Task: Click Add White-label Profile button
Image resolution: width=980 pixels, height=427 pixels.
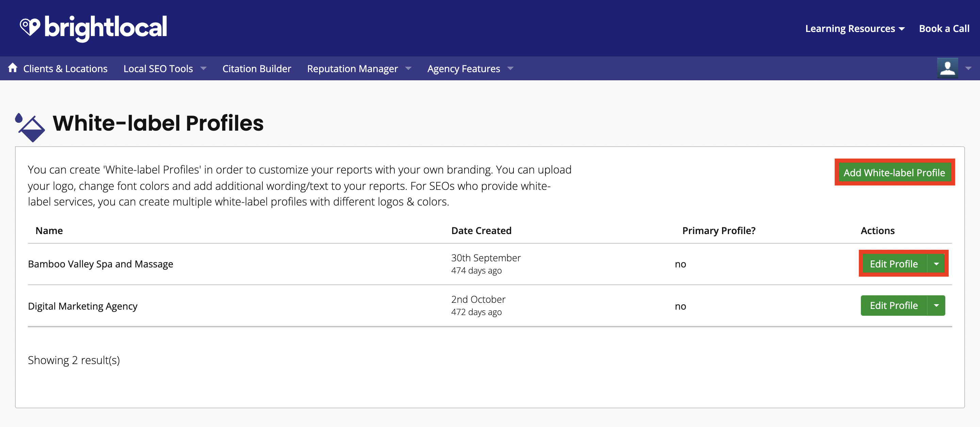Action: [x=894, y=173]
